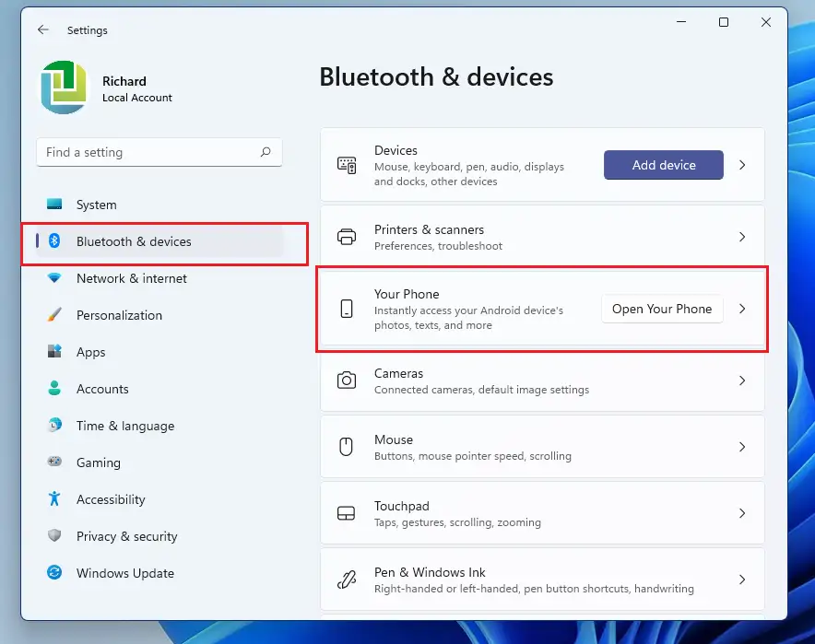Click the Time & language clock icon
This screenshot has height=644, width=815.
pyautogui.click(x=54, y=426)
